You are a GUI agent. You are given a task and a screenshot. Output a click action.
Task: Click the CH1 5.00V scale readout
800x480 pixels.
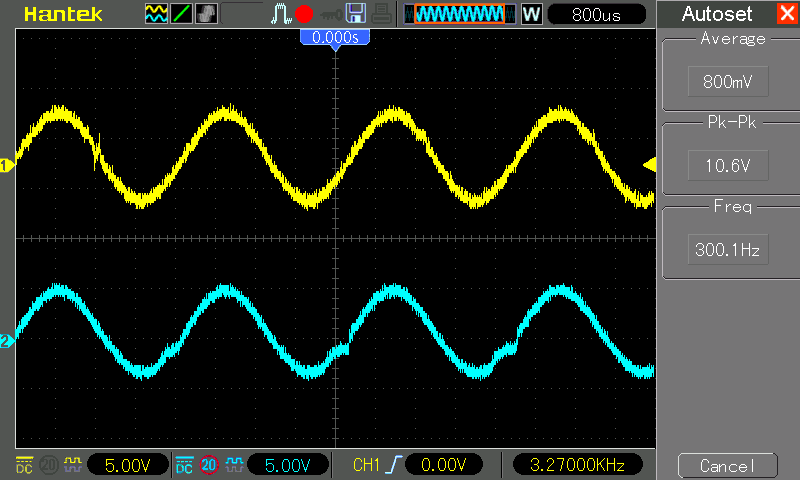coord(128,465)
